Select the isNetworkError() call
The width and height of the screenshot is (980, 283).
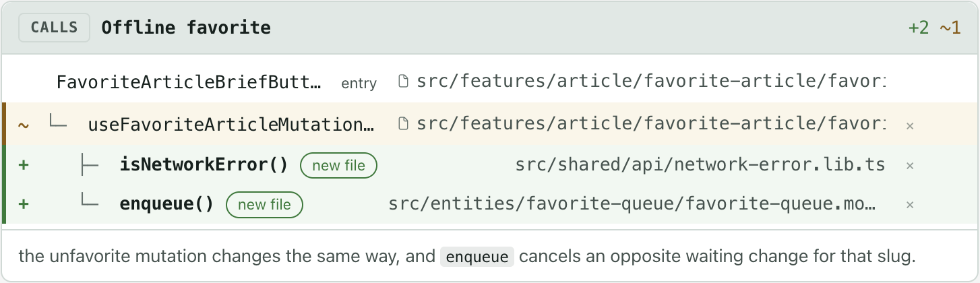coord(204,165)
